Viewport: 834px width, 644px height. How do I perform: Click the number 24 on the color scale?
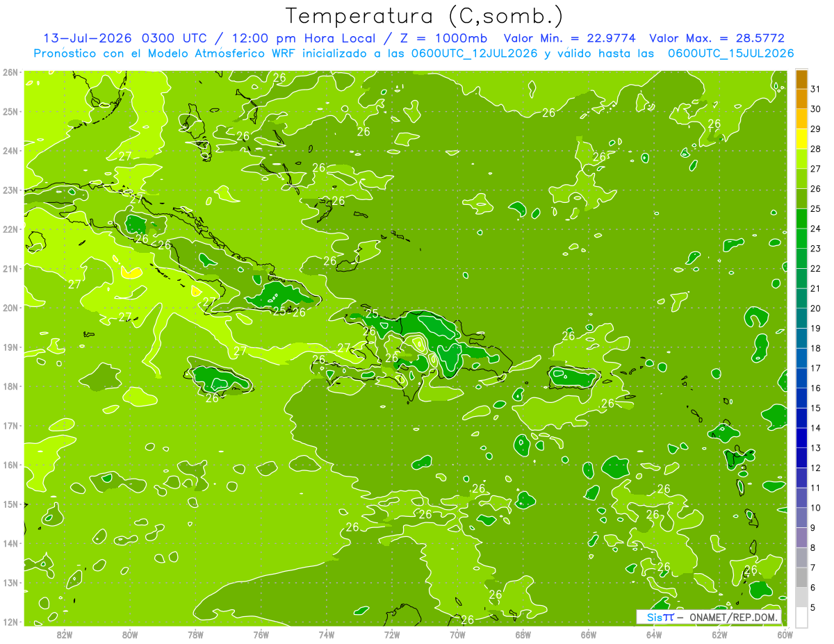[x=815, y=229]
